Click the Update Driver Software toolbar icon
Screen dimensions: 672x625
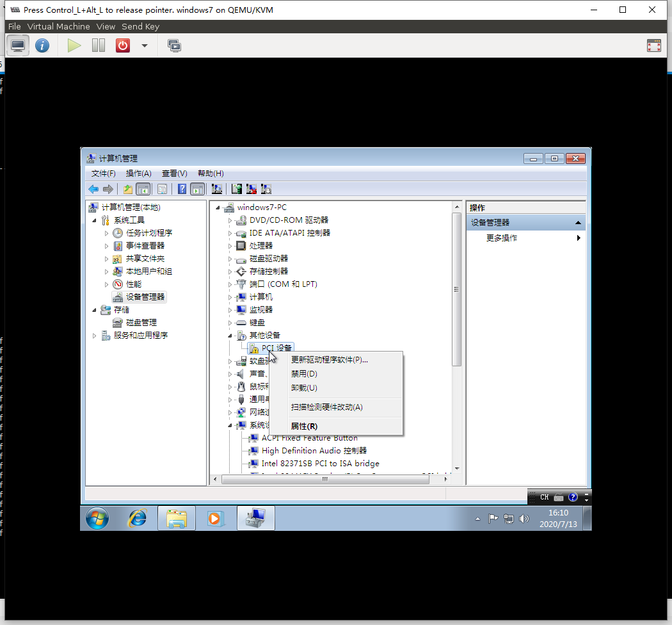click(237, 188)
